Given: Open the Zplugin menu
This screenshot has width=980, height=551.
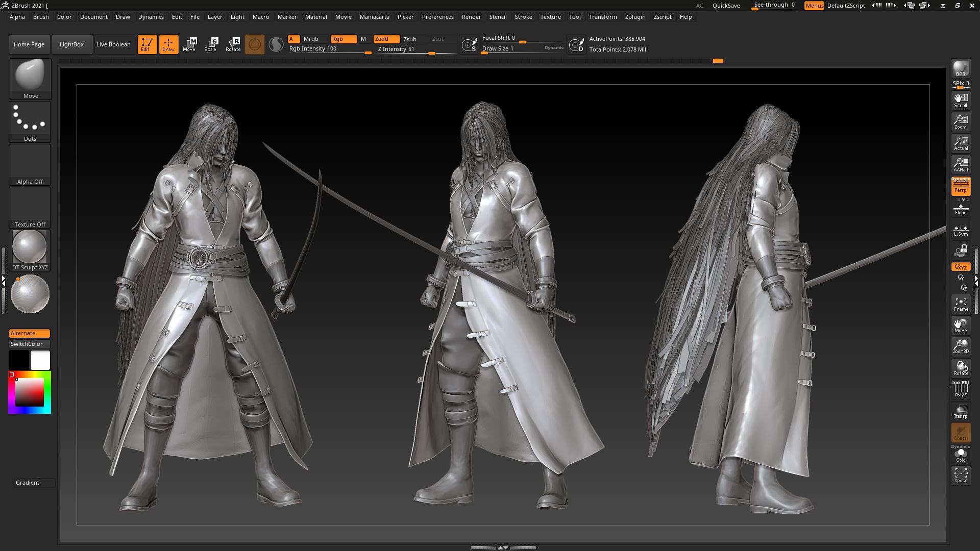Looking at the screenshot, I should pyautogui.click(x=635, y=17).
